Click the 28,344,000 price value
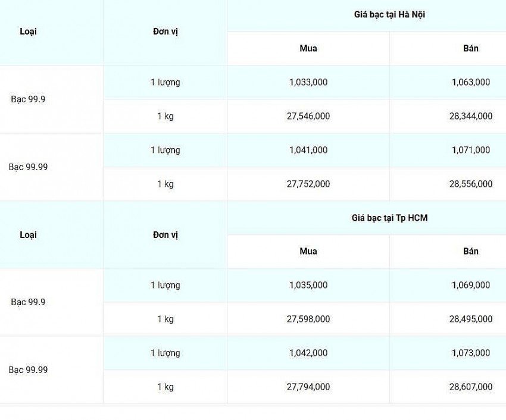Image resolution: width=506 pixels, height=420 pixels. [x=471, y=116]
